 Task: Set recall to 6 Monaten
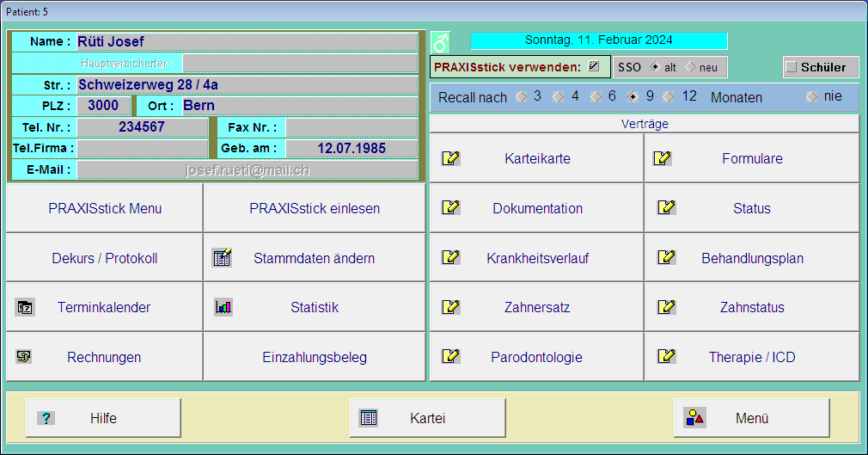(x=594, y=96)
